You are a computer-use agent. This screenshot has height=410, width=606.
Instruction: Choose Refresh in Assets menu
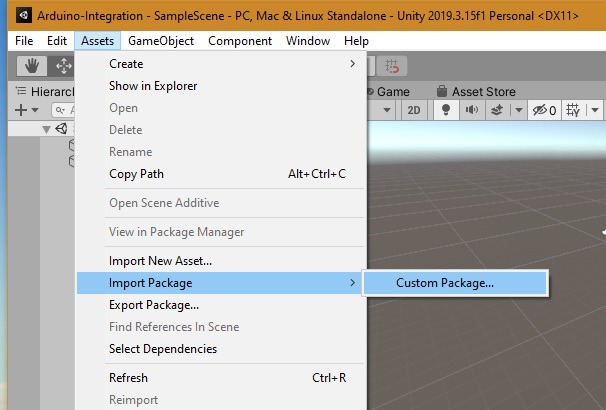click(221, 378)
